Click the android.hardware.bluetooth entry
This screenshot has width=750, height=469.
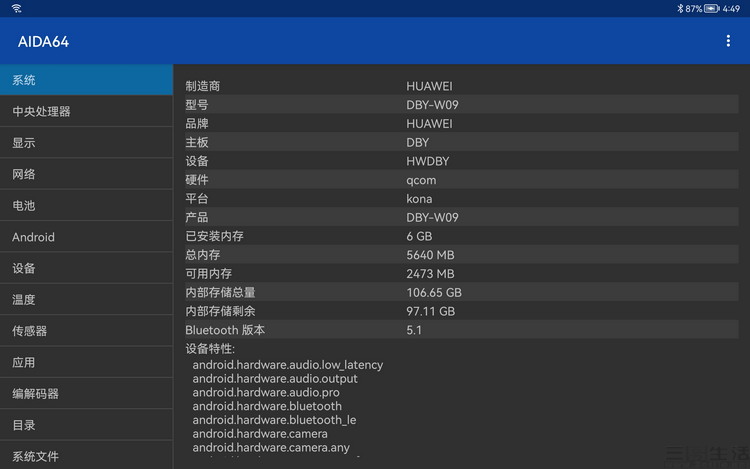pos(267,406)
